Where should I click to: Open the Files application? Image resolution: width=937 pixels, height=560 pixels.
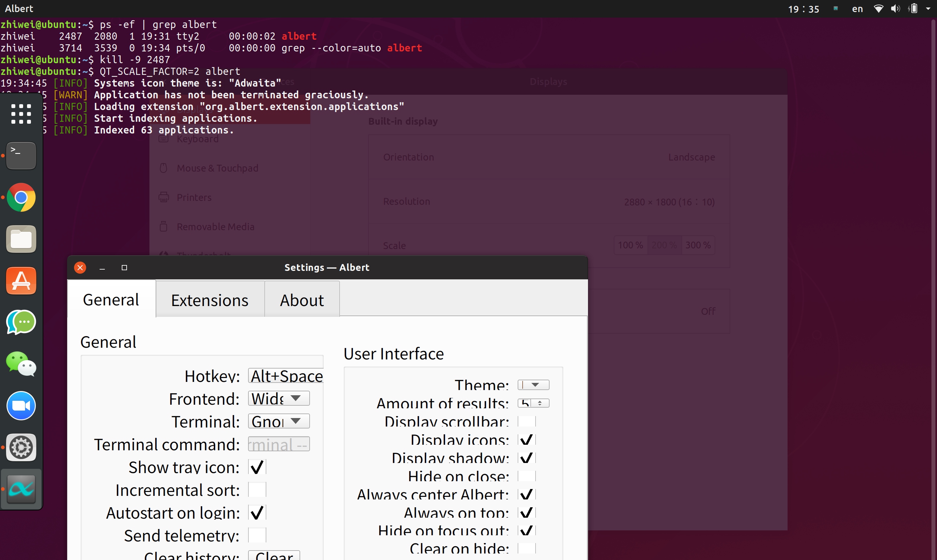(x=21, y=239)
